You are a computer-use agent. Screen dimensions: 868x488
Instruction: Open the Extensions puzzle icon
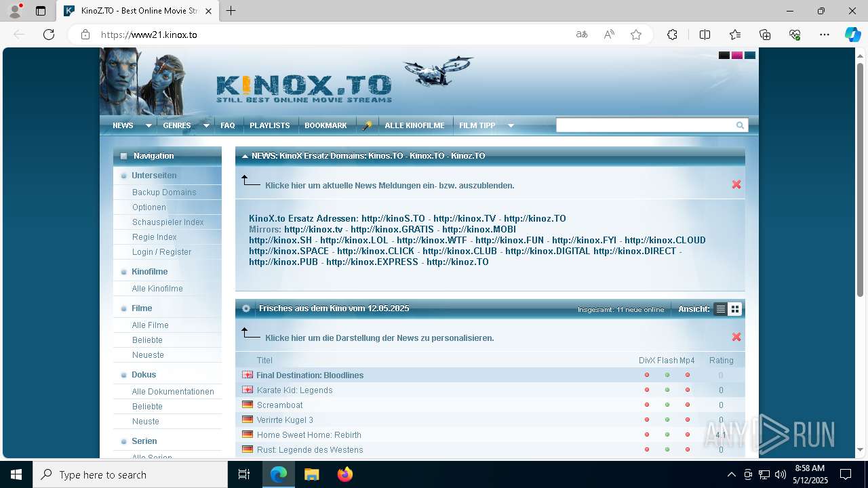point(672,35)
